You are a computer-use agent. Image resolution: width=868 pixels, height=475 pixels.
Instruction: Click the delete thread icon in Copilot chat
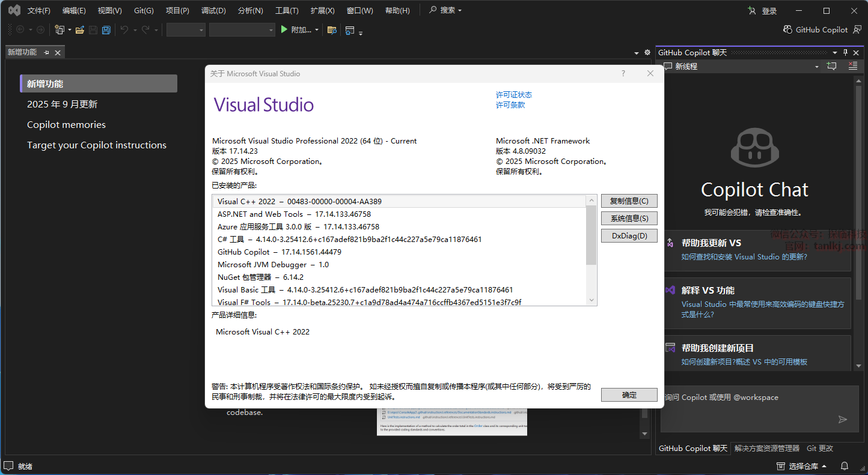[852, 66]
